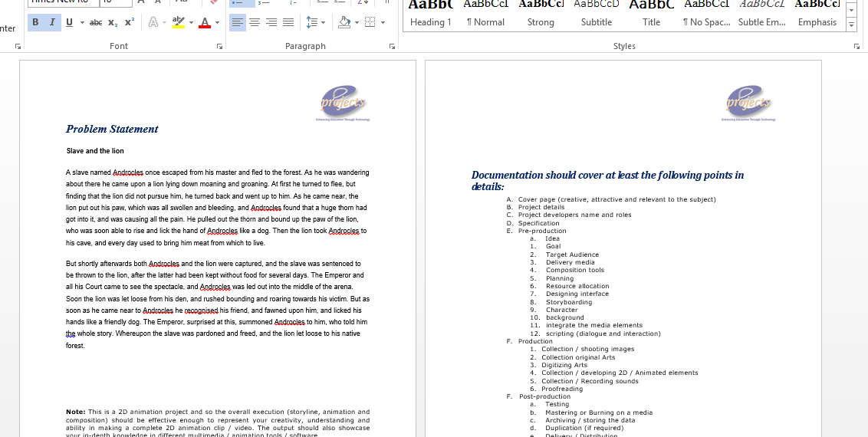Apply superscript formatting
The width and height of the screenshot is (868, 437).
130,23
